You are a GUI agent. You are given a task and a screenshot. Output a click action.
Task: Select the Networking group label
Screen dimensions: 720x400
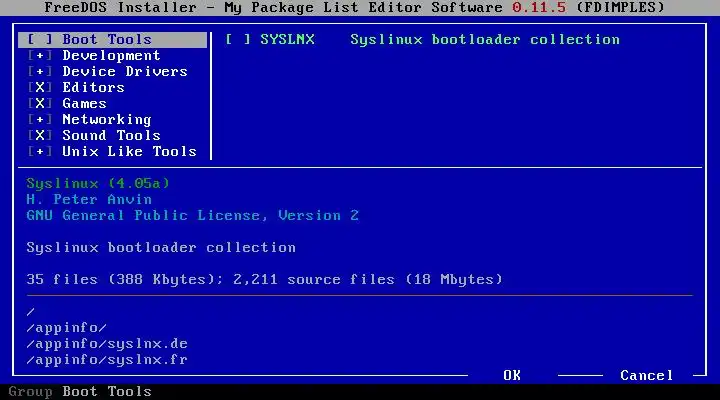(x=107, y=120)
